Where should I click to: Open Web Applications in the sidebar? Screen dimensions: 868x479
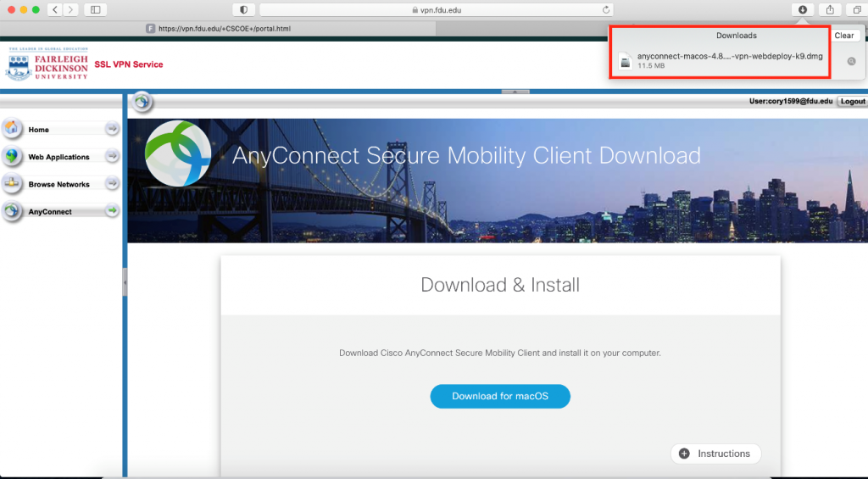[60, 157]
